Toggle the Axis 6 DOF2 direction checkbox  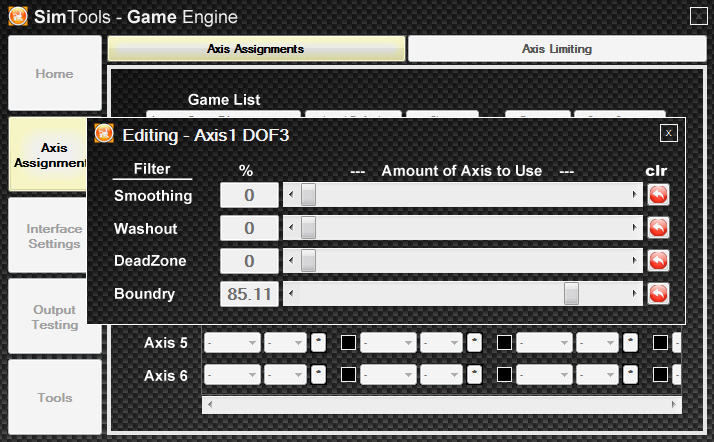coord(348,375)
